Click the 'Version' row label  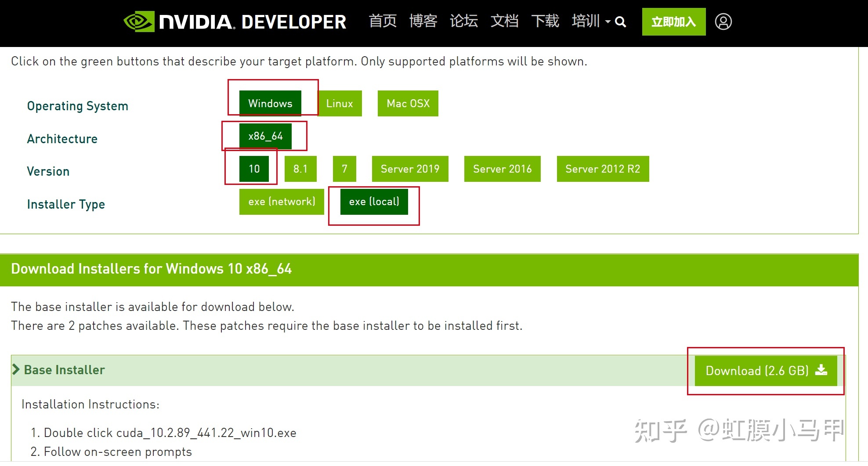coord(48,171)
